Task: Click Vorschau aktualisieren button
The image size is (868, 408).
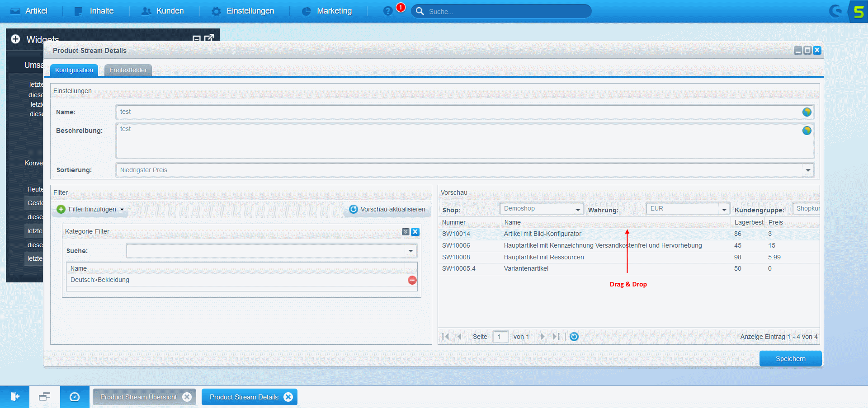Action: (x=387, y=210)
